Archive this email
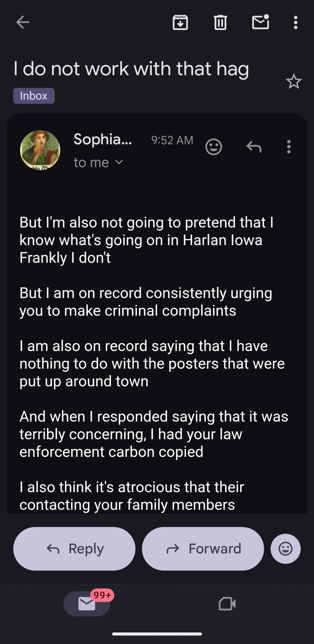The width and height of the screenshot is (314, 644). click(180, 22)
